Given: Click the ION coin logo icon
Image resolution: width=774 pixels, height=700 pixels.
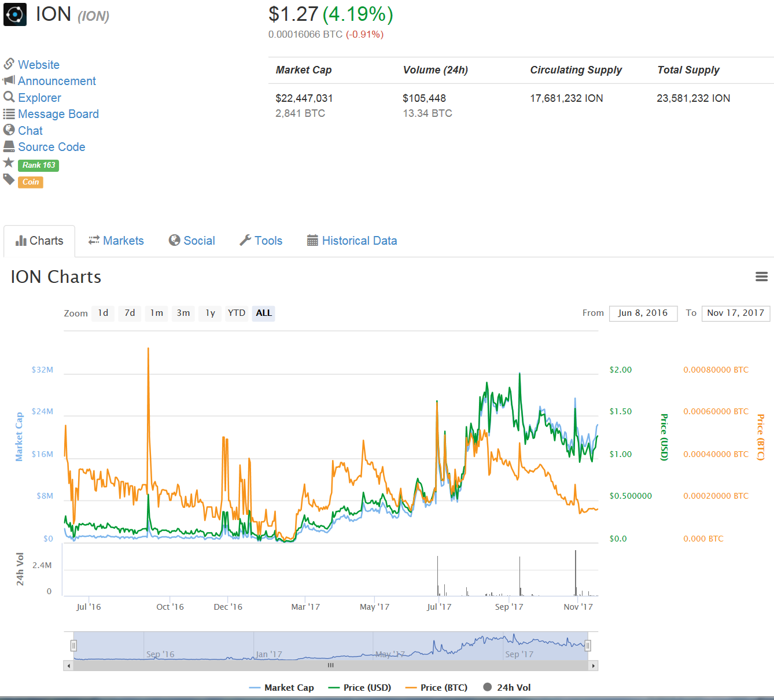Looking at the screenshot, I should [15, 14].
